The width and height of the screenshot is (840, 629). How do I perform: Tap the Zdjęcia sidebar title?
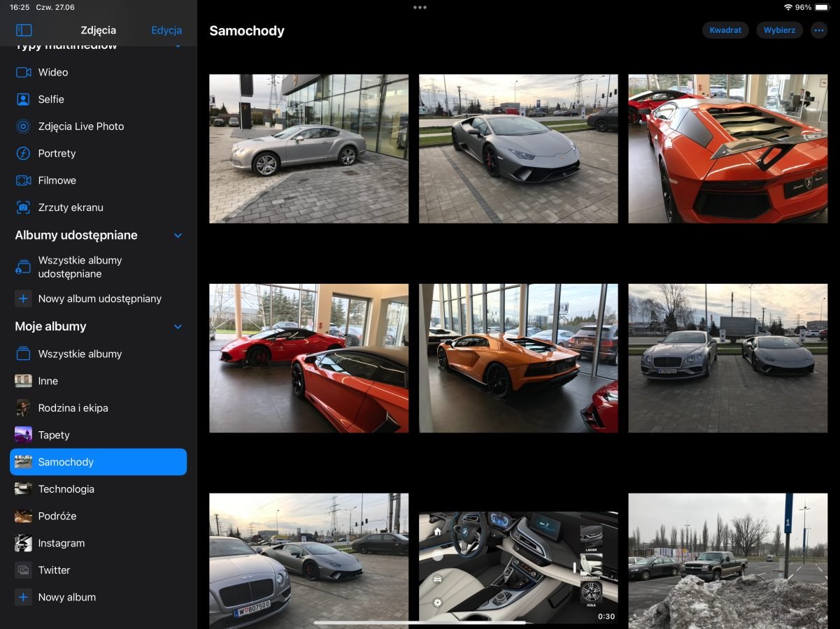click(99, 30)
